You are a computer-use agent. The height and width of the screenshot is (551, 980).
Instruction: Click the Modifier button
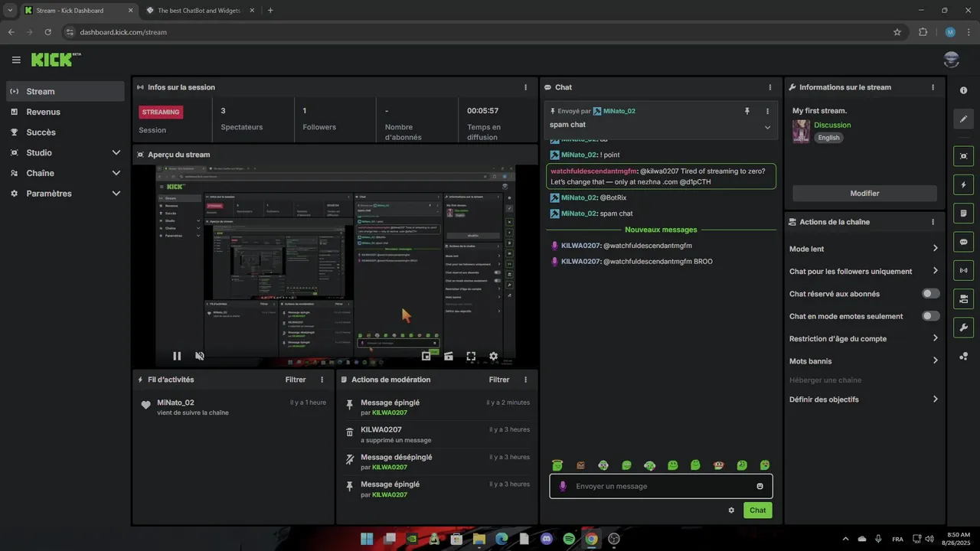[864, 194]
